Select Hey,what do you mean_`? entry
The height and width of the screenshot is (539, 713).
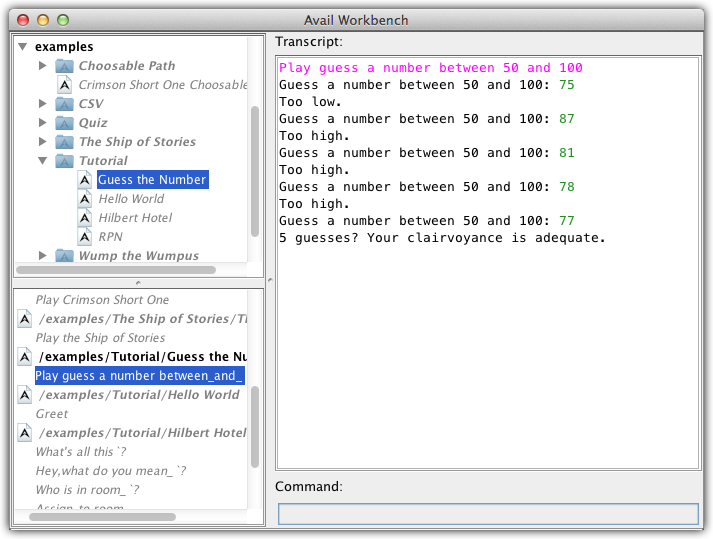111,471
